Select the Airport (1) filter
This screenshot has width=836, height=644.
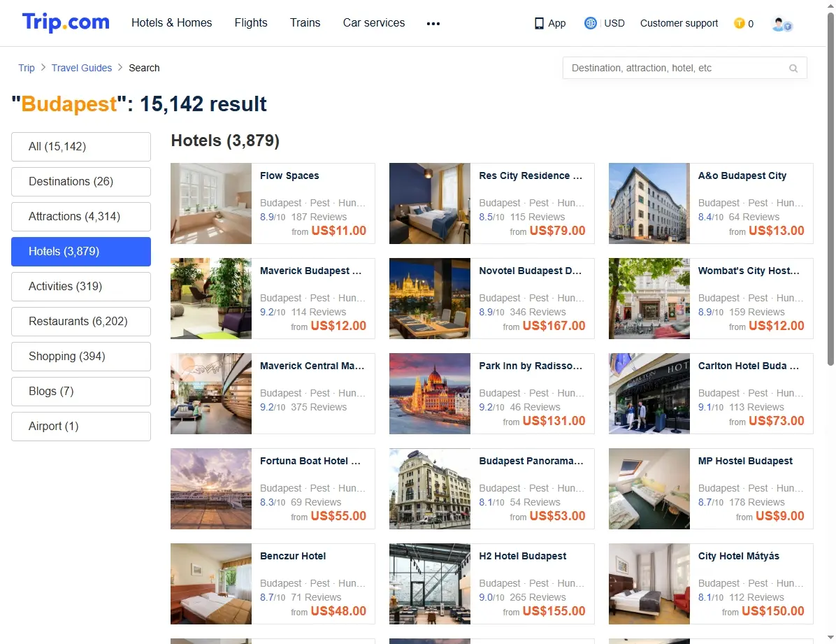[x=81, y=427]
